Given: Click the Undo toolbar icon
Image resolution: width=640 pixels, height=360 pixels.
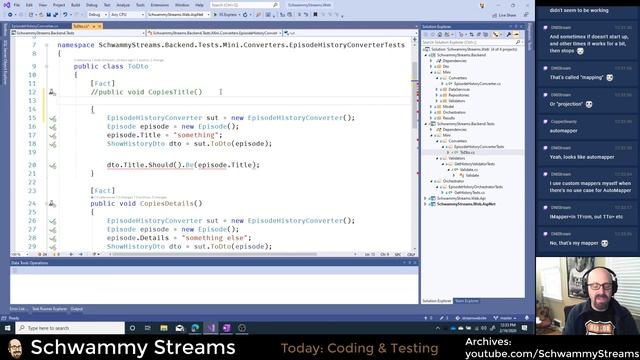Looking at the screenshot, I should (64, 15).
